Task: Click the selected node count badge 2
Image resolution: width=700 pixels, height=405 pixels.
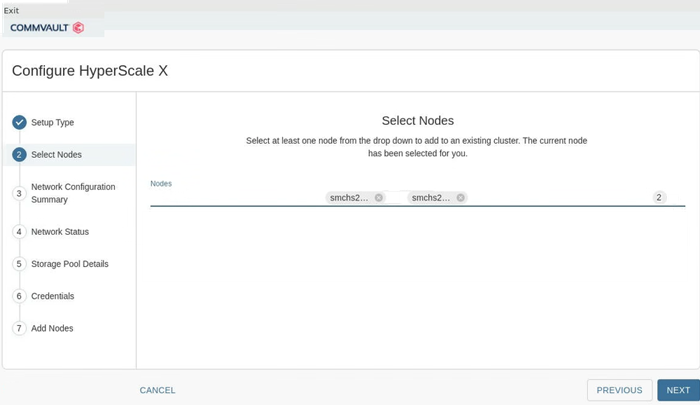Action: pos(659,197)
